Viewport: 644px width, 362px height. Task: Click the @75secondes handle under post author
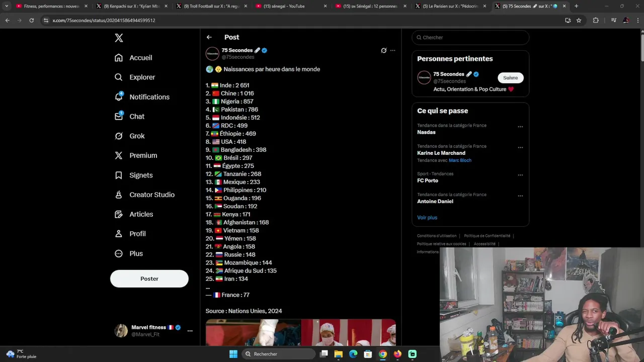(238, 57)
